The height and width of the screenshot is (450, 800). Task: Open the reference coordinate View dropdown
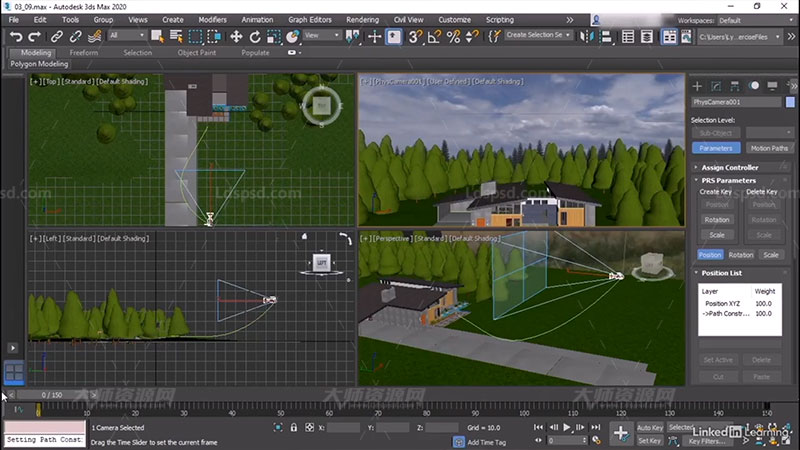click(322, 35)
